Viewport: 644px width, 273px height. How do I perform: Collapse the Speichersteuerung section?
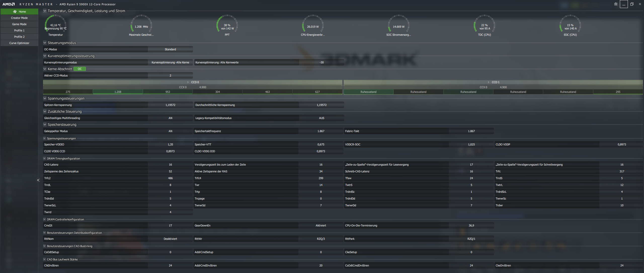(x=45, y=125)
